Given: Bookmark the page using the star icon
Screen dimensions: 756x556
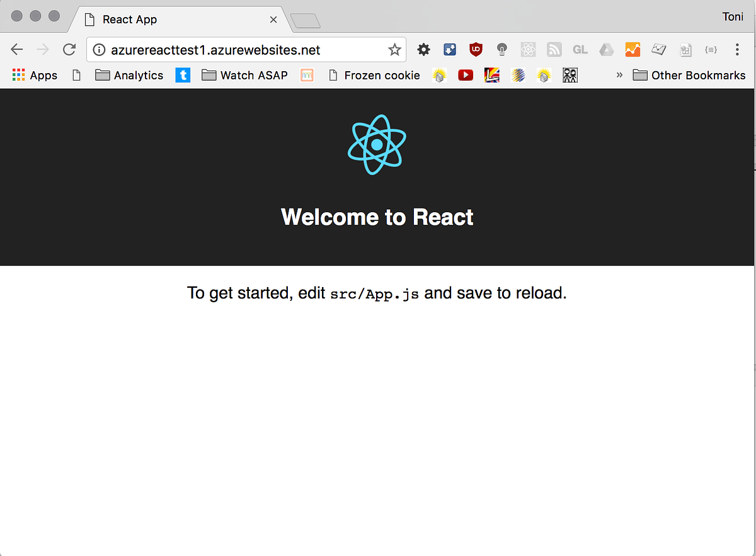Looking at the screenshot, I should (x=395, y=48).
